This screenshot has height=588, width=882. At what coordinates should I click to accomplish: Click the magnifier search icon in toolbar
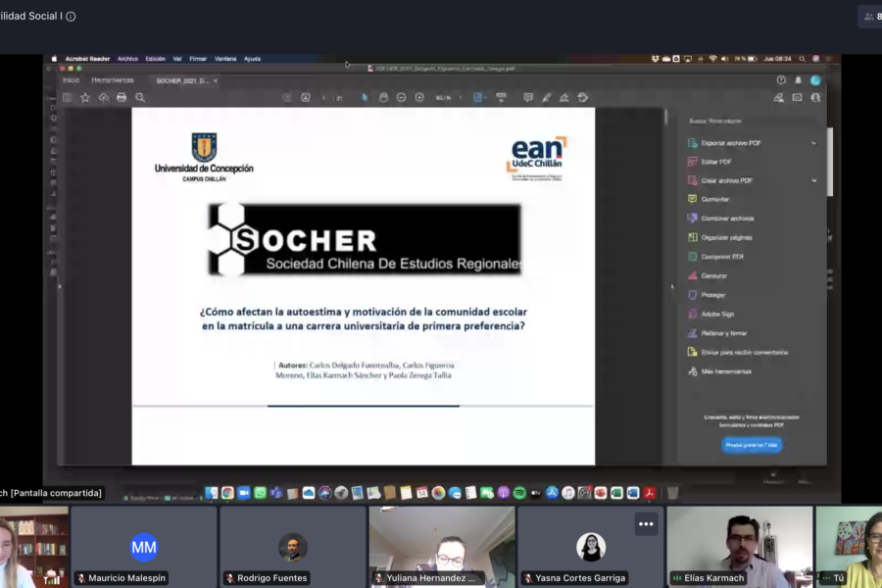(x=140, y=98)
